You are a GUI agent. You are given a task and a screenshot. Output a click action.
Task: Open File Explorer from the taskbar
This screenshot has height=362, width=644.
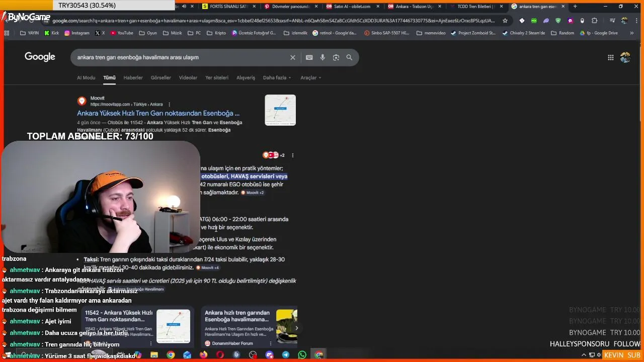(x=154, y=354)
